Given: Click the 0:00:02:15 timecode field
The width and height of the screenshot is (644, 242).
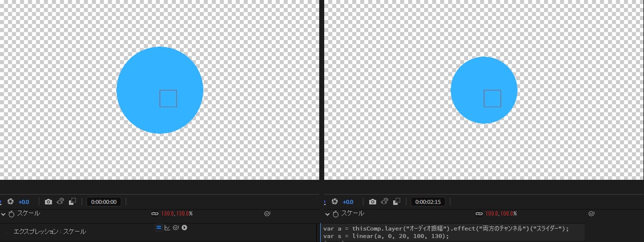Looking at the screenshot, I should coord(428,201).
